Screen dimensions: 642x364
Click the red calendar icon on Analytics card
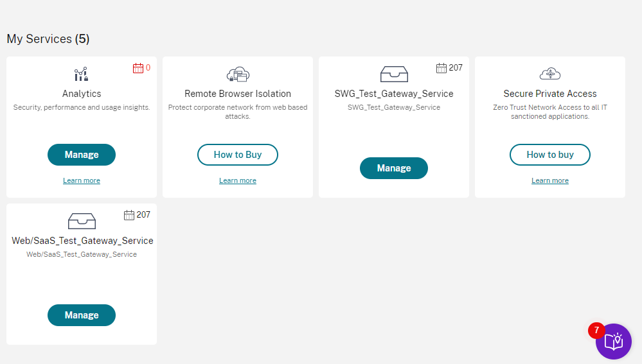[138, 68]
